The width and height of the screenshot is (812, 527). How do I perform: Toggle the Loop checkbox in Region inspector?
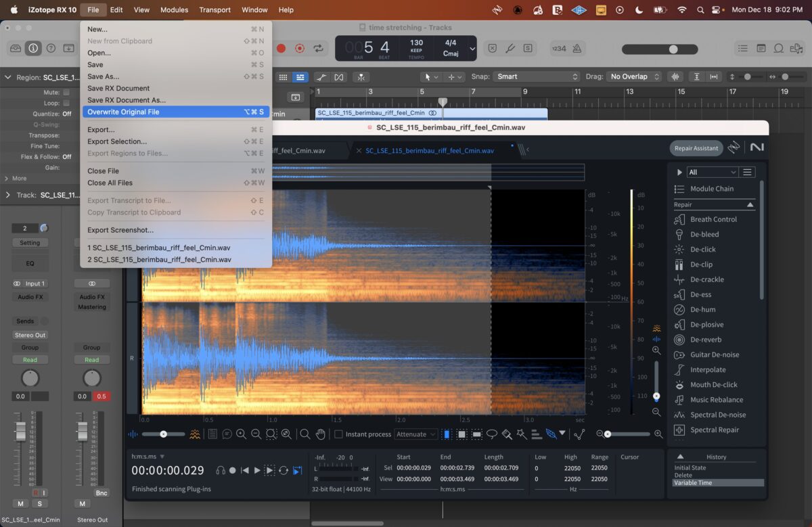(66, 103)
